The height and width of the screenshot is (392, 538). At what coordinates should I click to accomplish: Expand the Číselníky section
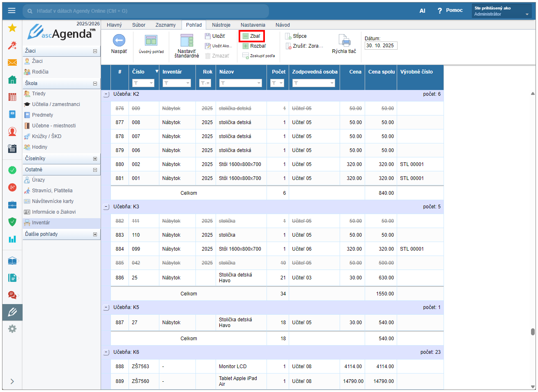[95, 159]
